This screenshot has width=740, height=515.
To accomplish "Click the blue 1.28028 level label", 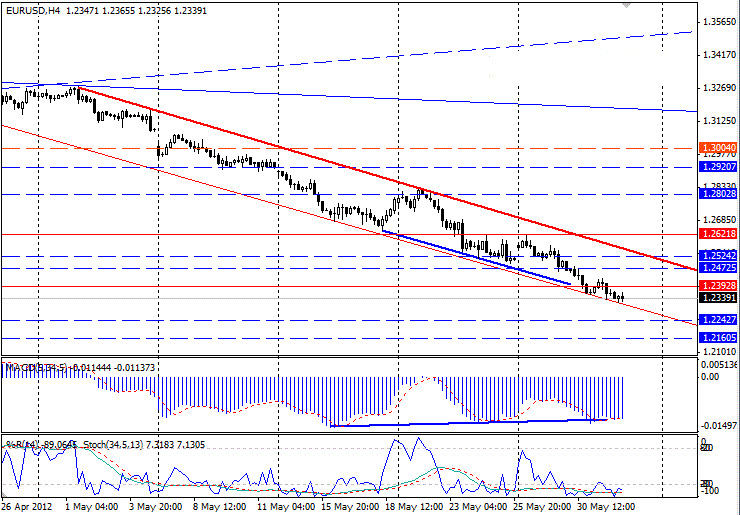I will [x=718, y=194].
